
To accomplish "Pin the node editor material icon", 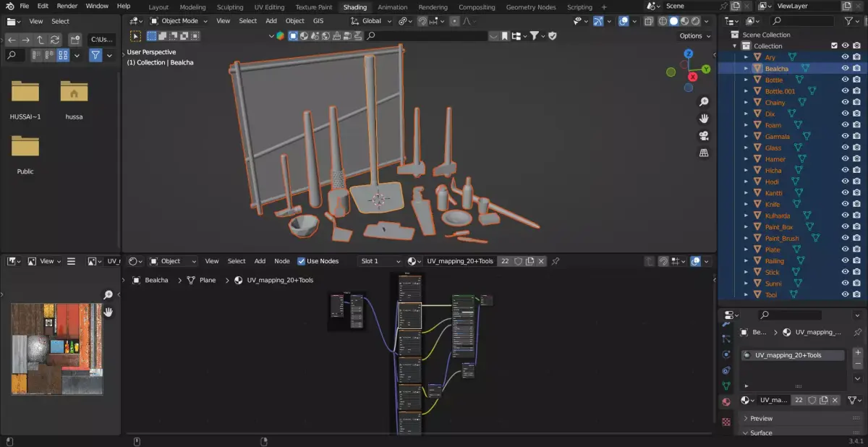I will [x=556, y=261].
